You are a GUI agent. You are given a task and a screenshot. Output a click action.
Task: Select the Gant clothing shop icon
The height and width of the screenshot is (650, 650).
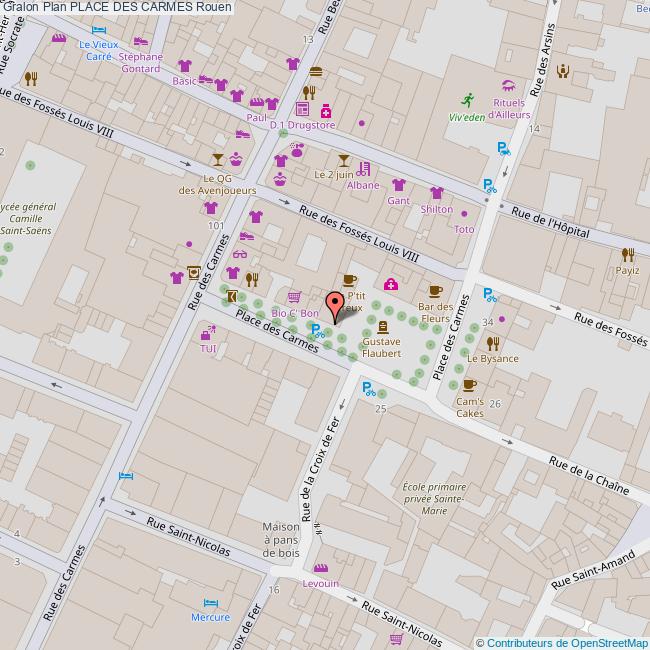(x=398, y=185)
